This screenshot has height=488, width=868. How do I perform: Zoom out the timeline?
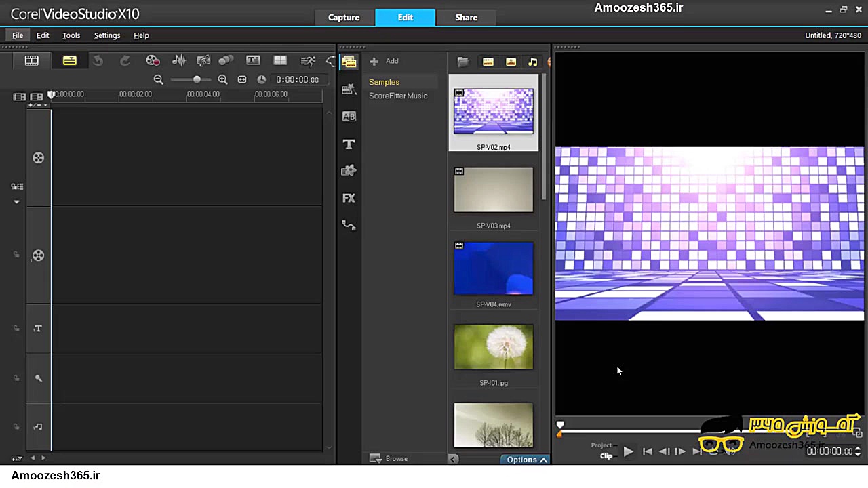click(x=158, y=79)
